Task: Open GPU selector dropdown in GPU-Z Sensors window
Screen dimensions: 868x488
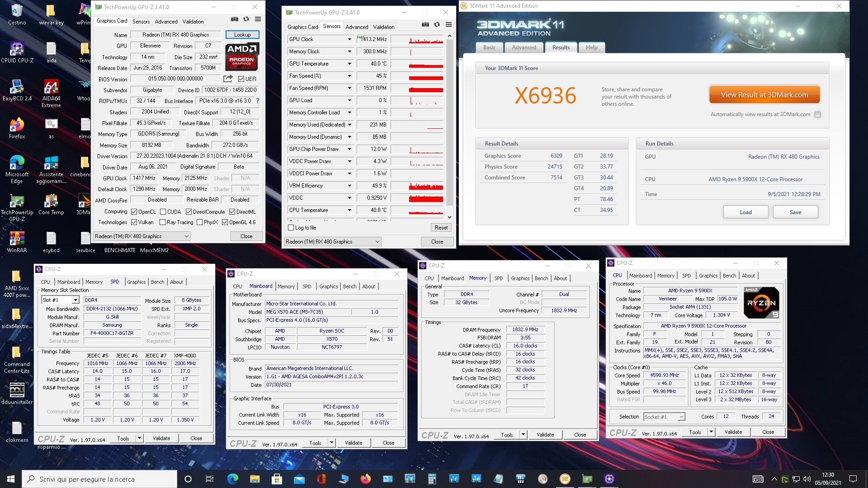Action: (x=332, y=242)
